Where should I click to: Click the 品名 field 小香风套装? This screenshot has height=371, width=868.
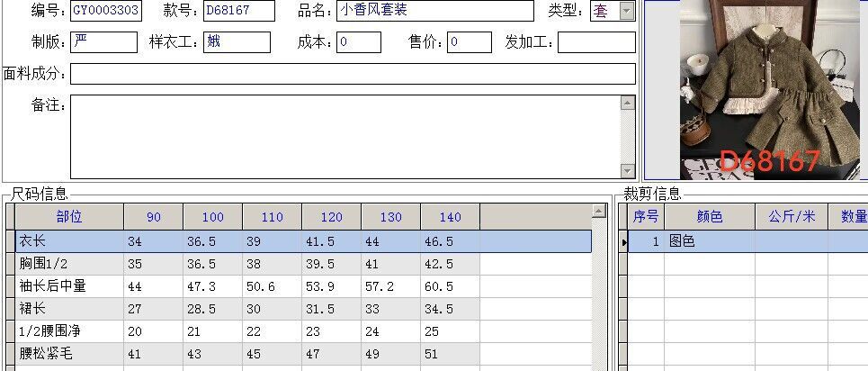click(x=435, y=11)
